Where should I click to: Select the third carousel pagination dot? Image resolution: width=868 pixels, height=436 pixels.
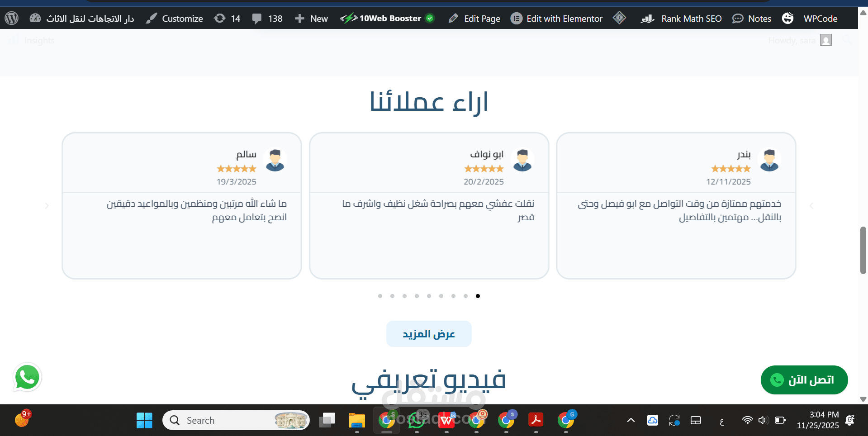pos(404,296)
